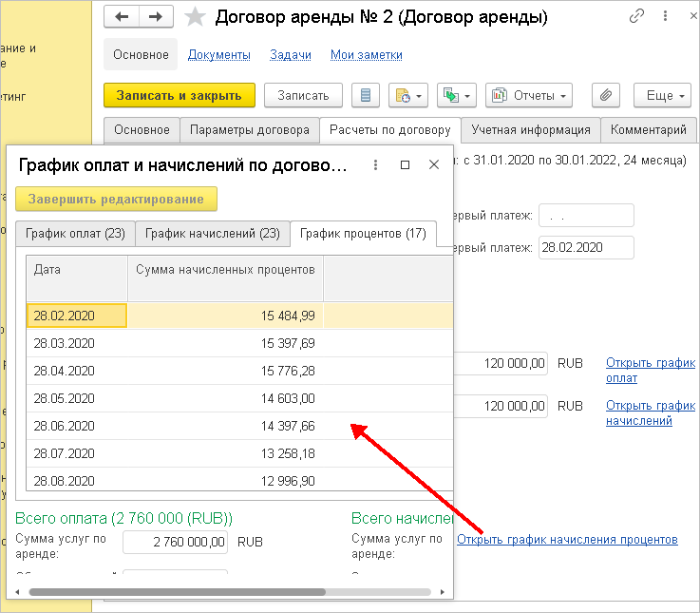Select the 15 776,28 amount cell

225,371
